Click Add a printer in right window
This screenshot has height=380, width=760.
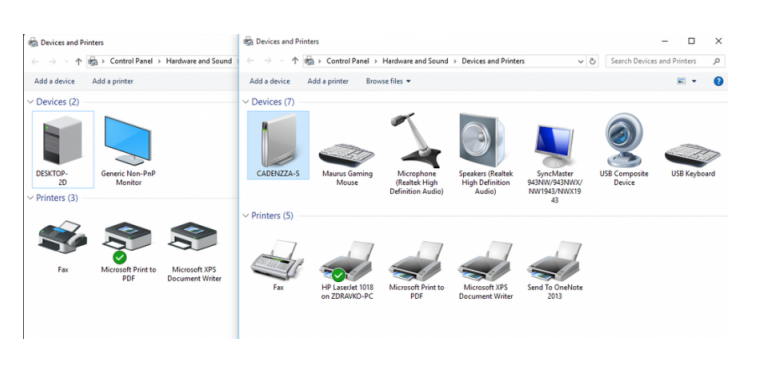point(328,81)
